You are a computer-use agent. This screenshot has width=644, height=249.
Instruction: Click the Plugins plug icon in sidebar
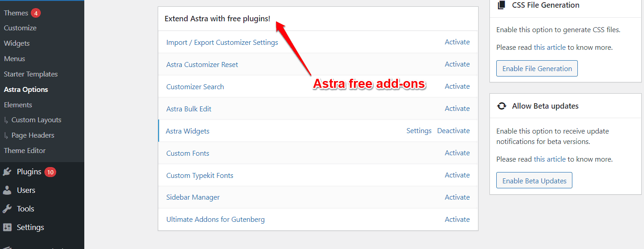(7, 172)
